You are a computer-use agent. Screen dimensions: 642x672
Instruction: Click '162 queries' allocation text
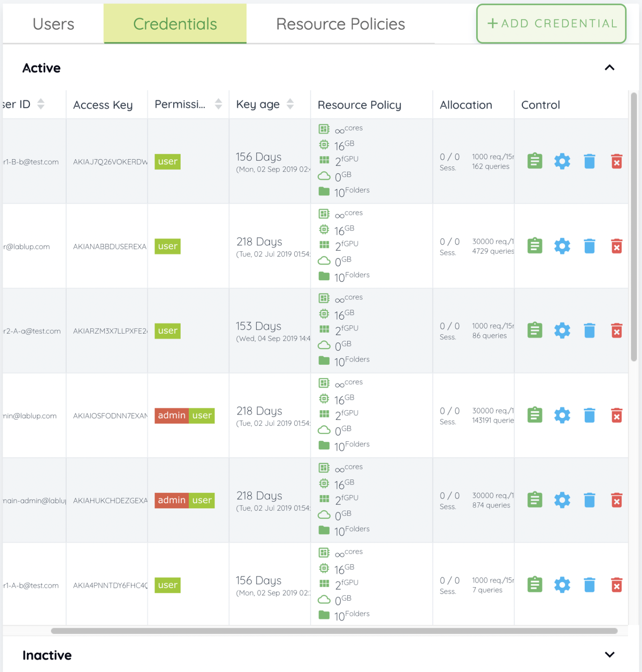(x=491, y=166)
